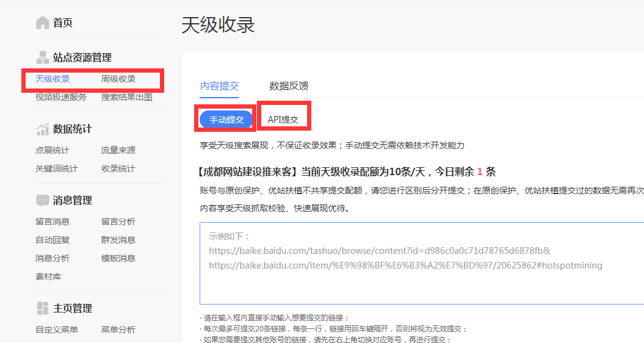
Task: View 流量来源 statistics
Action: point(118,150)
